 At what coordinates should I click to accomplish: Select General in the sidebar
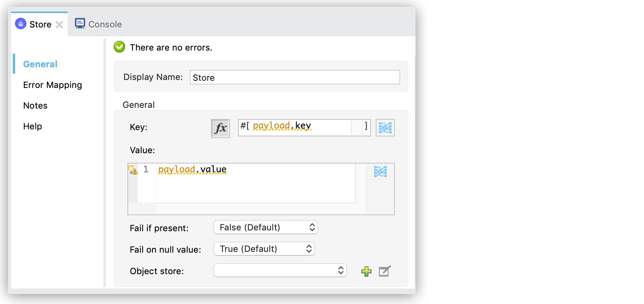tap(40, 64)
